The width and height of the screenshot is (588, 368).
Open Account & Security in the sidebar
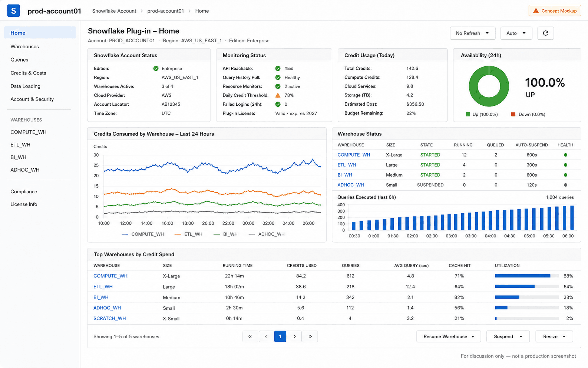pos(32,99)
